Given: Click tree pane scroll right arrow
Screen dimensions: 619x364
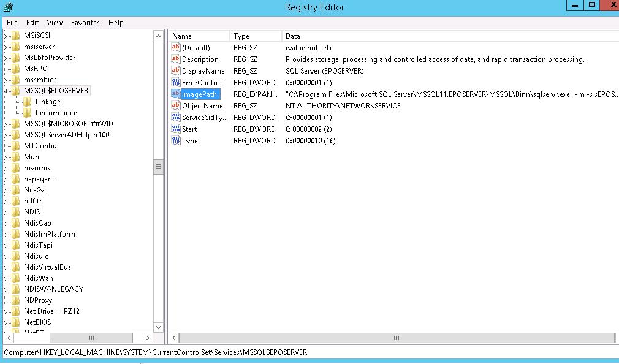Looking at the screenshot, I should tap(148, 338).
